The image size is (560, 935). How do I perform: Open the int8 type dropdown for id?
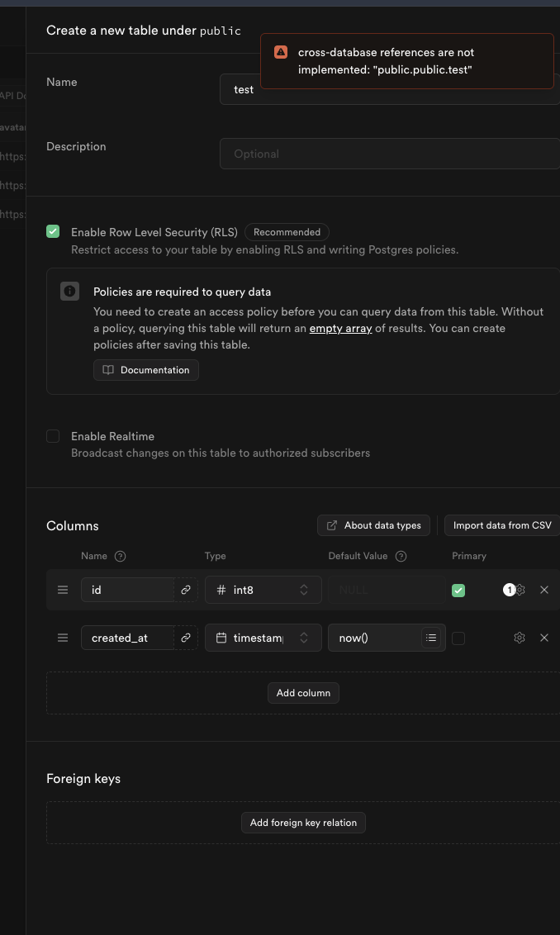click(263, 590)
